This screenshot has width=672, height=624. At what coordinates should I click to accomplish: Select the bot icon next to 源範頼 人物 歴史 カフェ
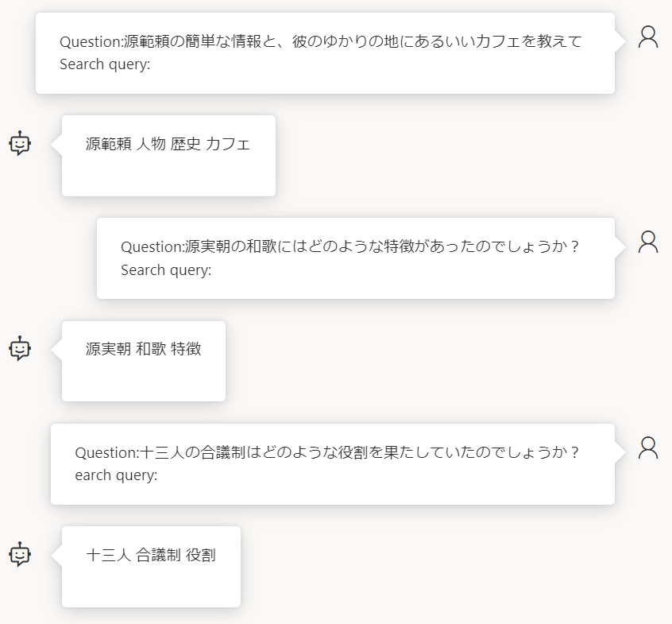click(x=20, y=143)
